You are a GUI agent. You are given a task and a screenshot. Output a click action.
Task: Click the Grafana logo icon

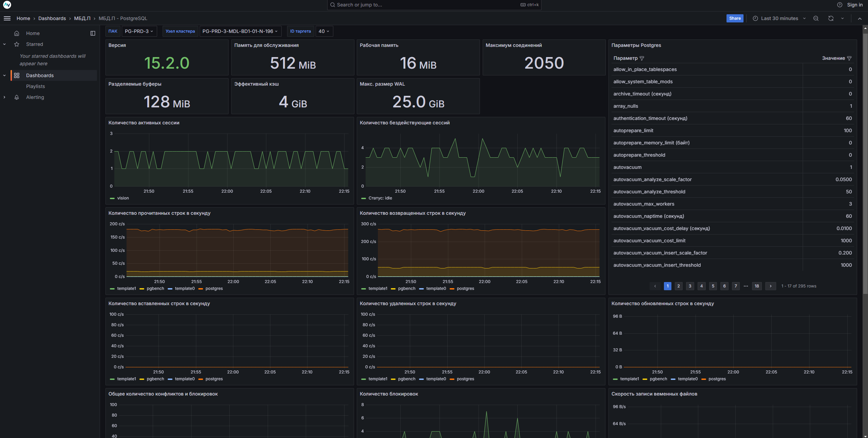7,5
